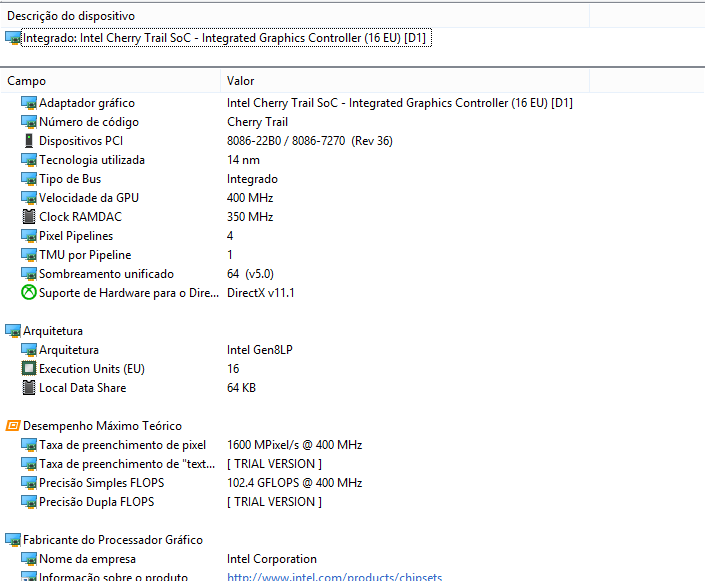This screenshot has height=582, width=705.
Task: Click the Adaptador gráfico value Intel Cherry Trail SoC
Action: (400, 103)
